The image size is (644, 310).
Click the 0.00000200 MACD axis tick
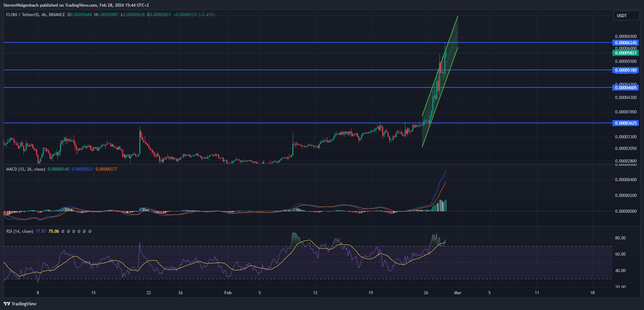626,196
